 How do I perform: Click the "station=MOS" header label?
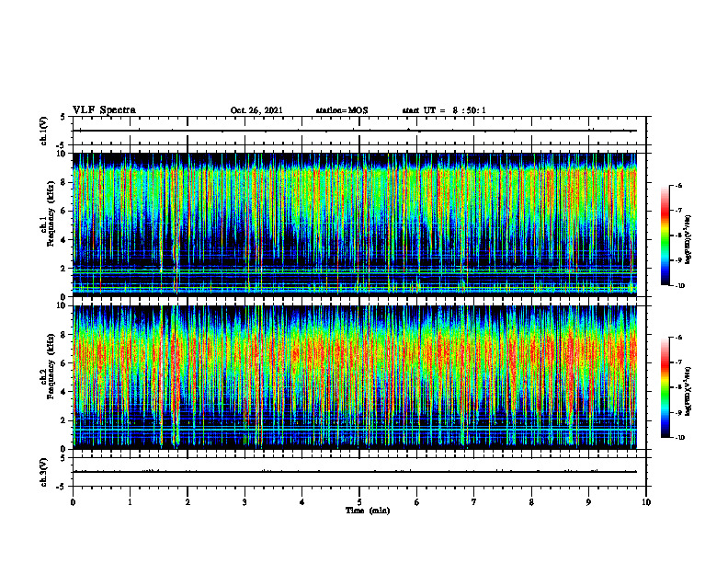tap(342, 110)
